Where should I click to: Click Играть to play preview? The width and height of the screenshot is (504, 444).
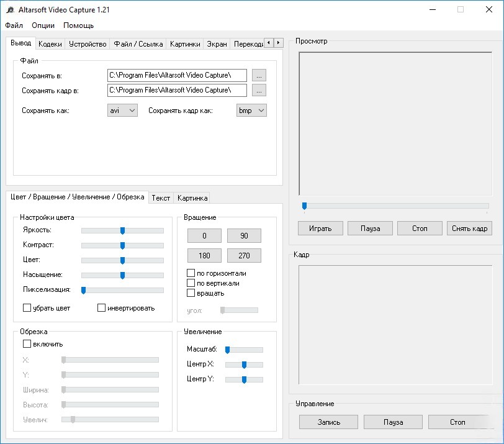[x=320, y=229]
